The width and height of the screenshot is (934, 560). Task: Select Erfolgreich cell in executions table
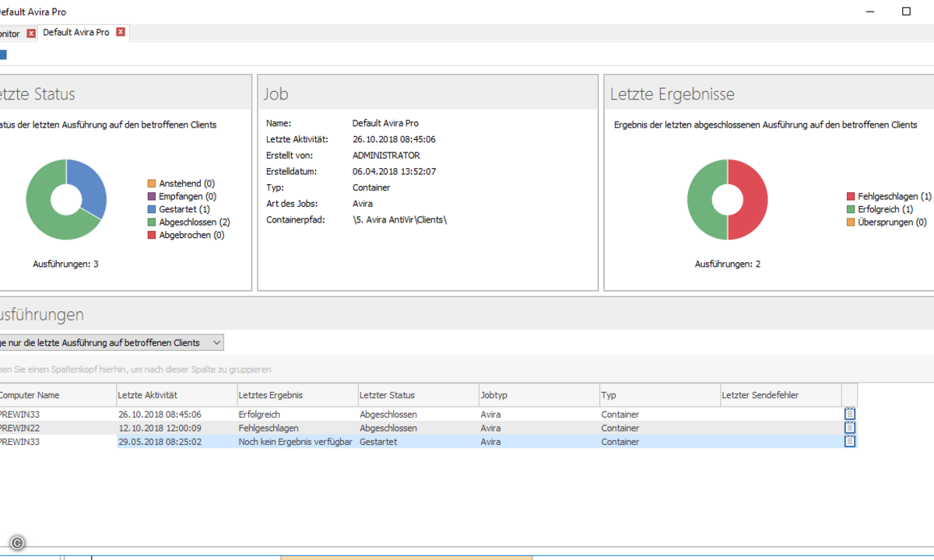click(x=297, y=415)
